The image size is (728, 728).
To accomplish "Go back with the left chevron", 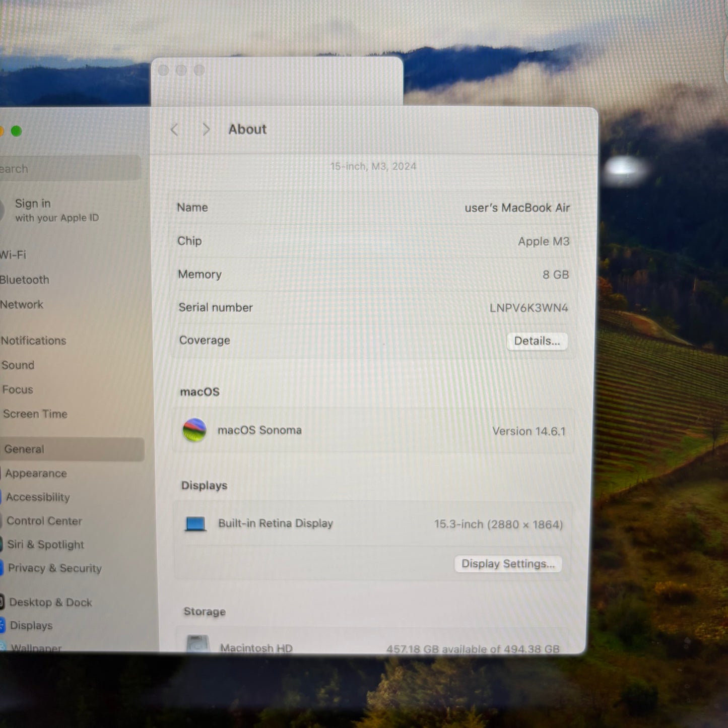I will (x=175, y=130).
